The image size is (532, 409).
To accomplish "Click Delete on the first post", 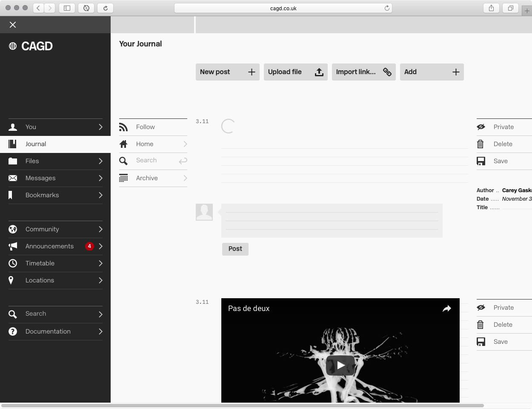I will pos(504,144).
